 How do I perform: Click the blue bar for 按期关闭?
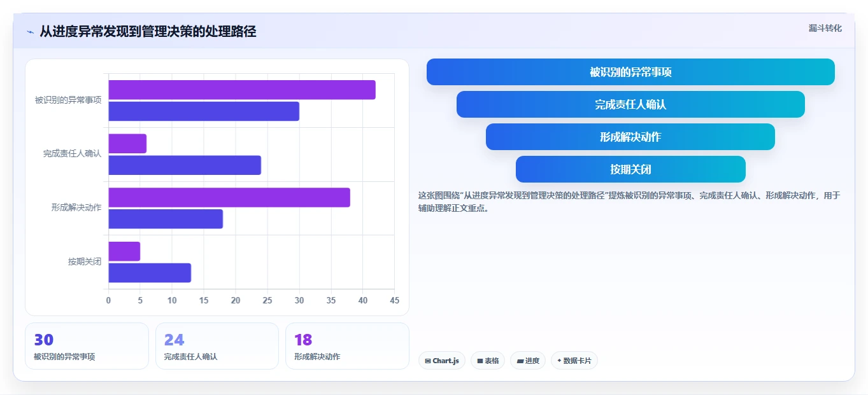click(x=150, y=273)
